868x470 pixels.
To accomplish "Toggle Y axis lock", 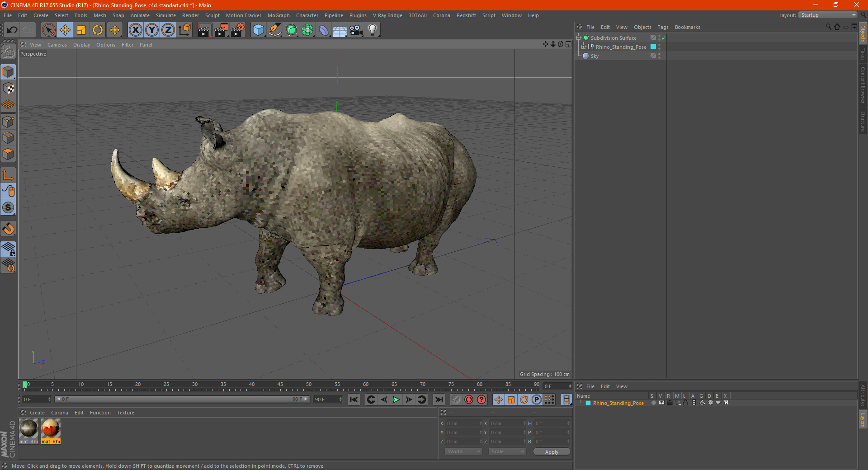I will click(152, 30).
